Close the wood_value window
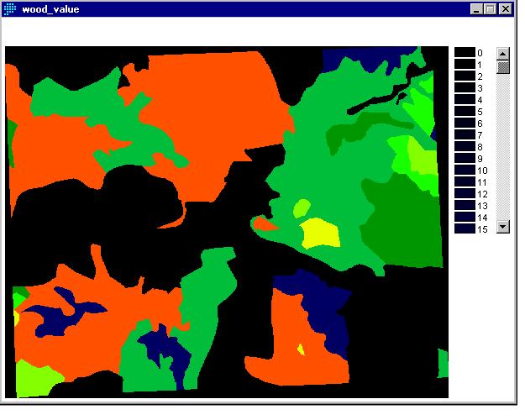The width and height of the screenshot is (525, 420). pos(504,10)
